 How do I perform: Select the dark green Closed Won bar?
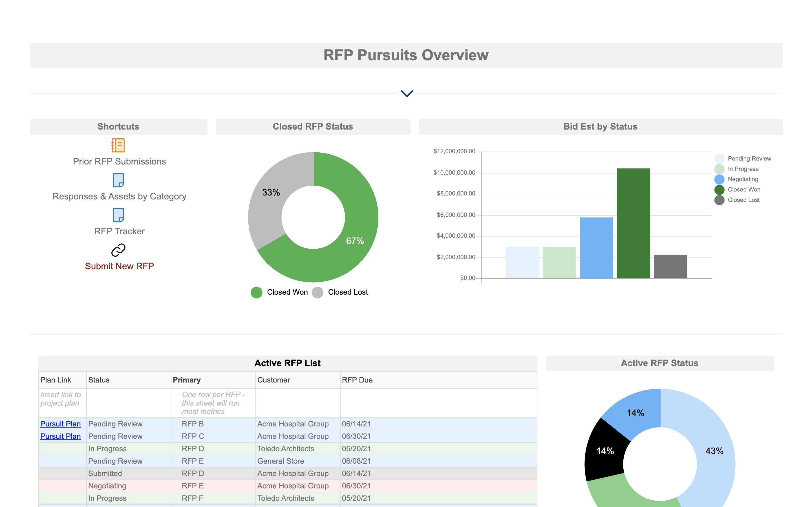[633, 223]
